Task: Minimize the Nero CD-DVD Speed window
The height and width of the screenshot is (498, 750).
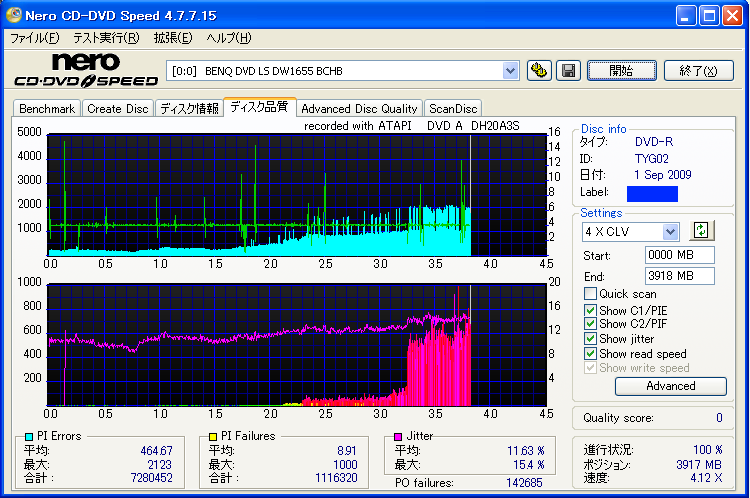Action: click(x=685, y=16)
